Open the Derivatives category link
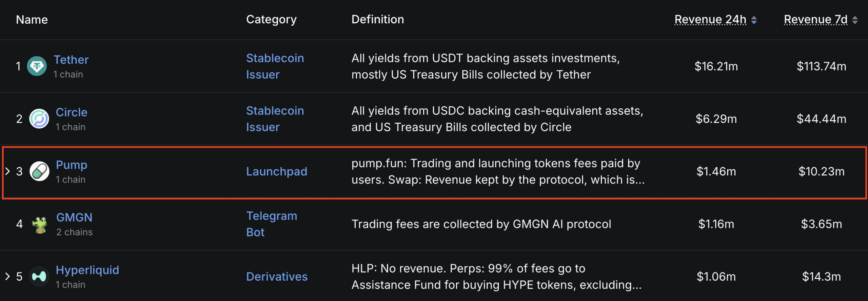This screenshot has height=301, width=868. [x=277, y=277]
